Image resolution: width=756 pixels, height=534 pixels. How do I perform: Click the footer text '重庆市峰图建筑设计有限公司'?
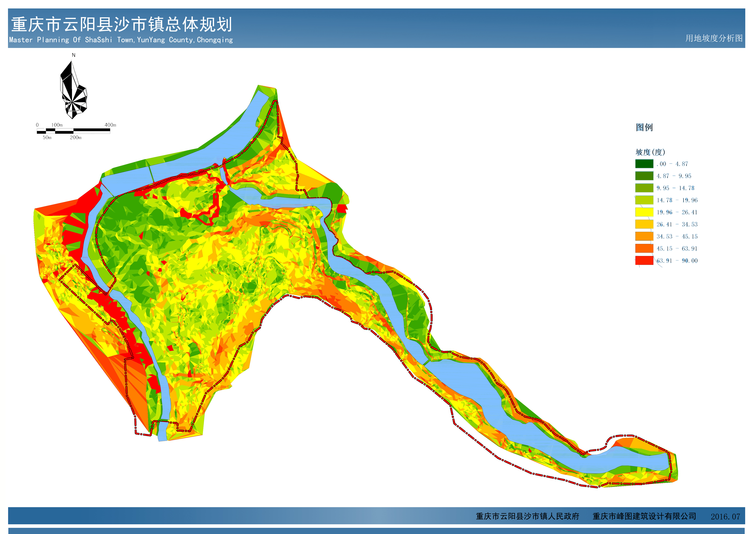(644, 516)
